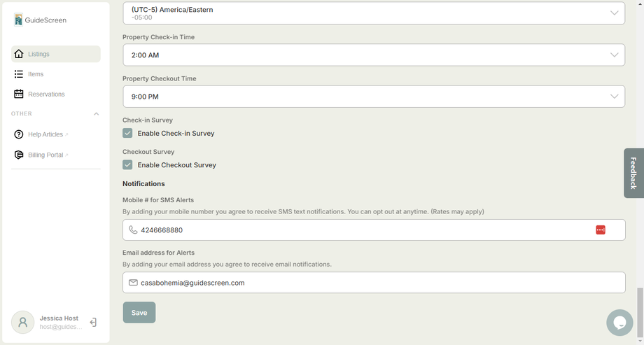
Task: Click the Billing Portal icon
Action: [19, 155]
